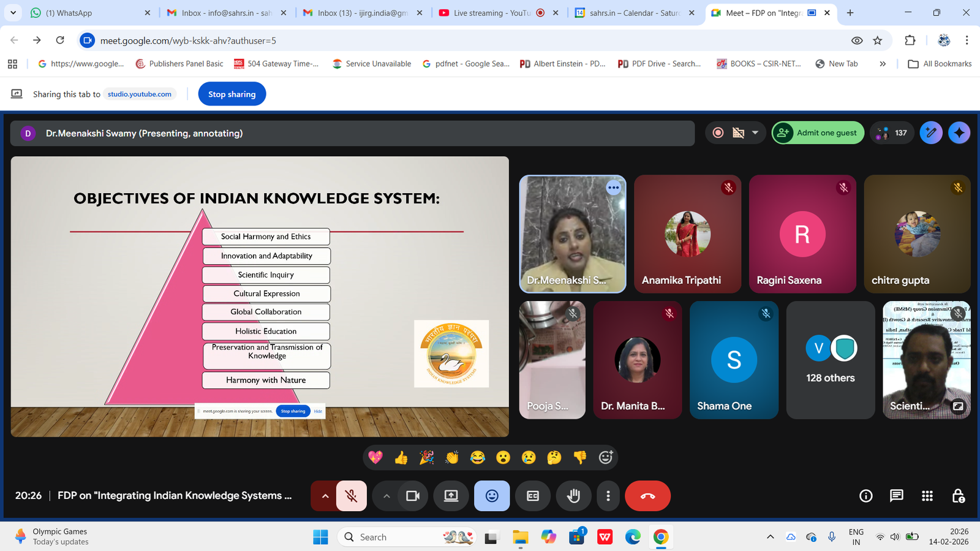Turn on closed captions
This screenshot has height=551, width=980.
pos(533,496)
